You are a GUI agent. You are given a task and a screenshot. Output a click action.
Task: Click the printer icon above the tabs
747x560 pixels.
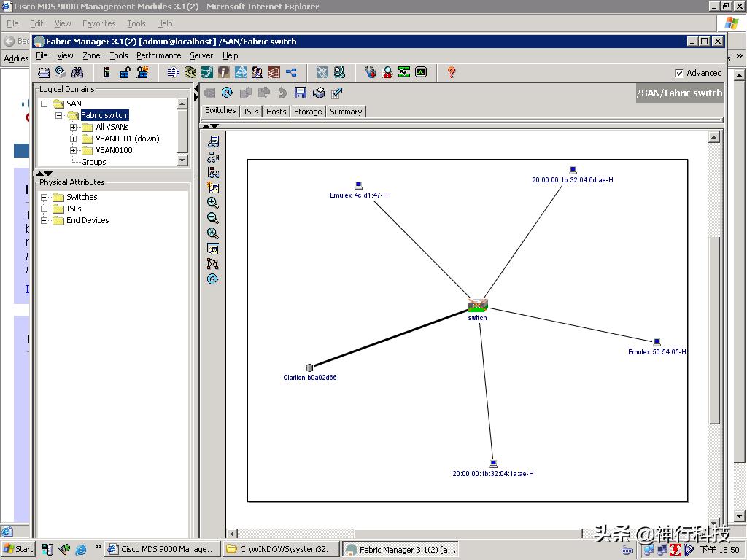[x=319, y=93]
